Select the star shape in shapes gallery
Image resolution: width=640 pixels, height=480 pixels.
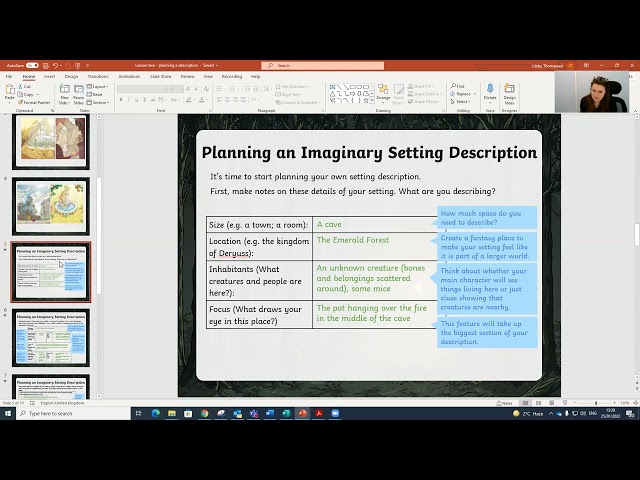366,100
